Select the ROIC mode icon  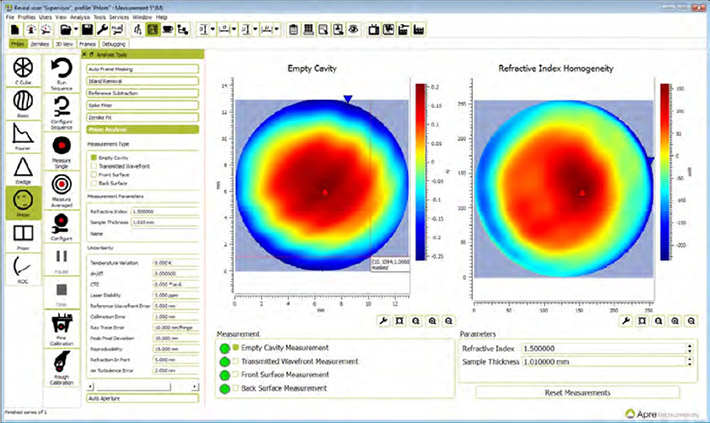click(22, 268)
